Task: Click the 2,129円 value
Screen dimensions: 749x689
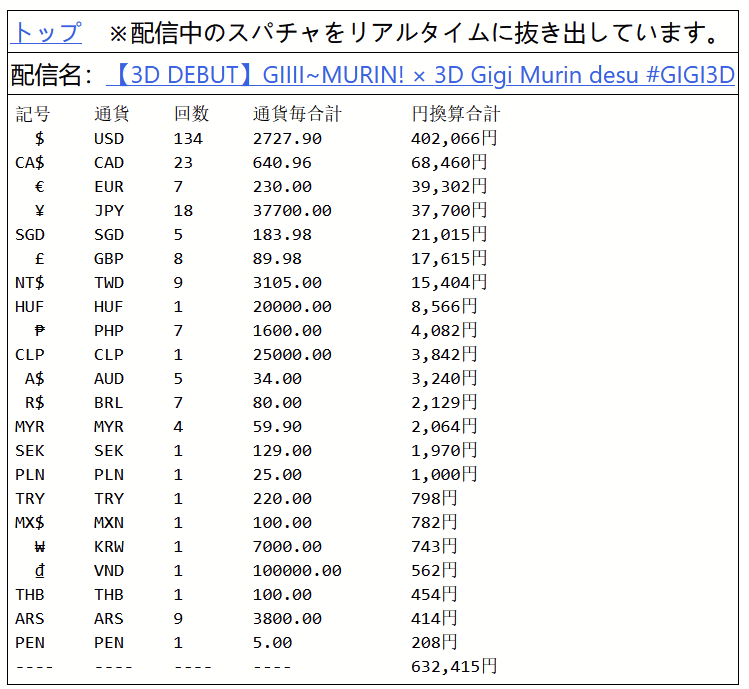Action: (x=444, y=403)
